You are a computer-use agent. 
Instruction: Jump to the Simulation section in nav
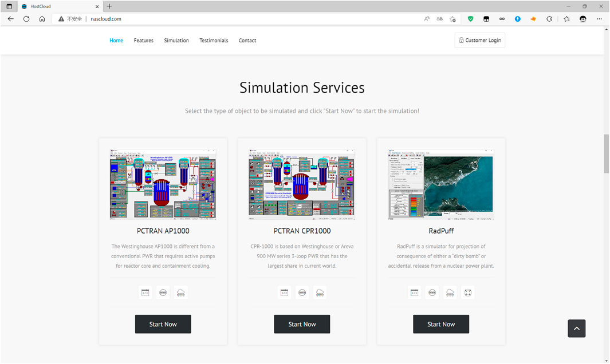pyautogui.click(x=176, y=41)
